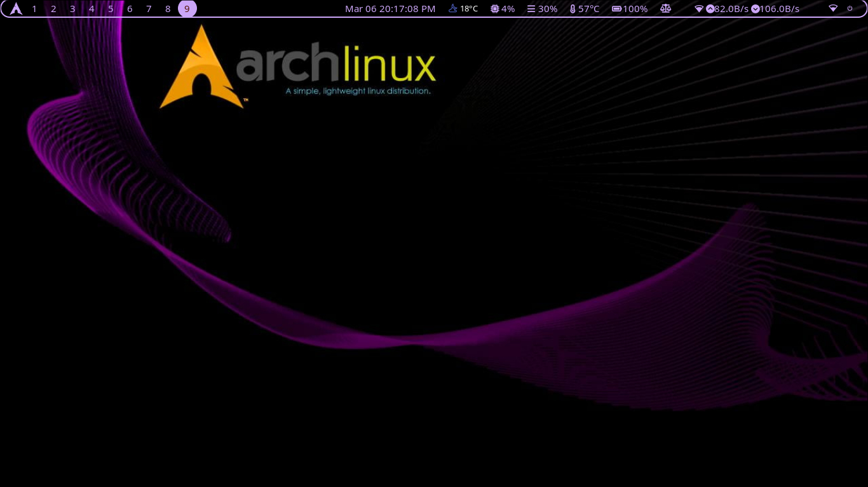Select workspace 4 in the bar
Screen dimensions: 868x487
pos(92,9)
